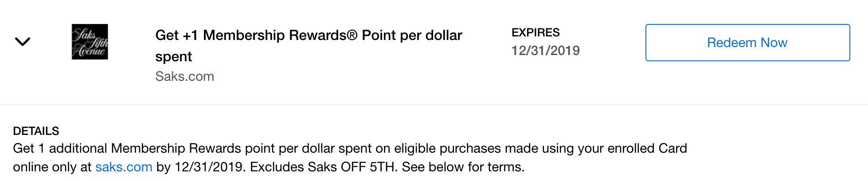Click the 12/31/2019 date under EXPIRES

click(x=545, y=51)
